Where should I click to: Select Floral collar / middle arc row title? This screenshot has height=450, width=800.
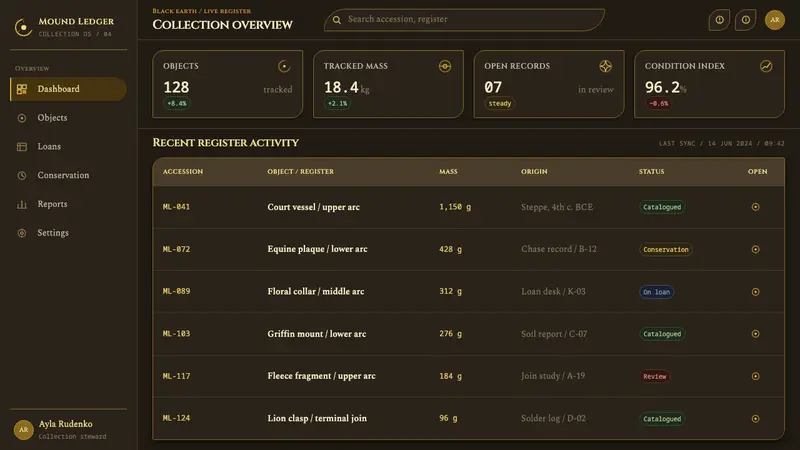[x=316, y=292]
